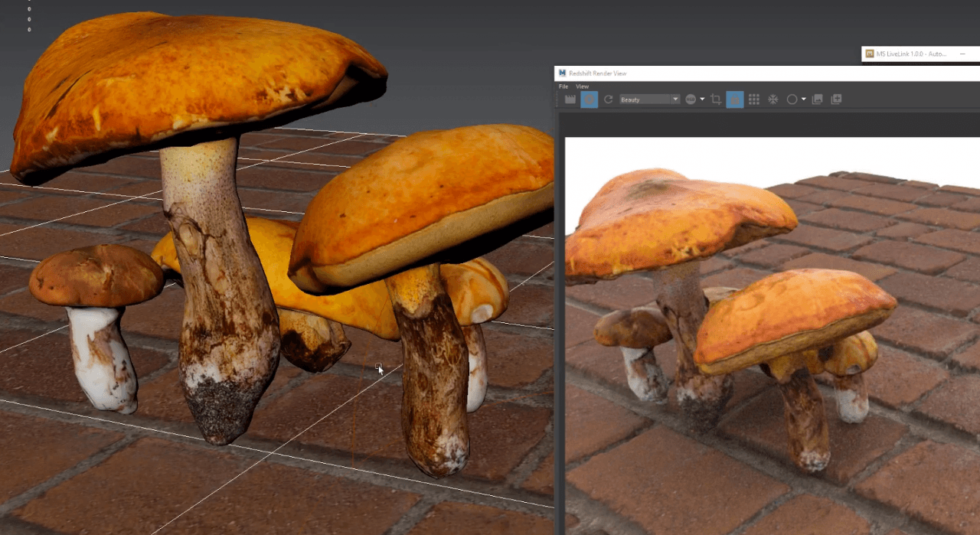This screenshot has height=535, width=980.
Task: Open the View menu in Render View
Action: pyautogui.click(x=582, y=86)
